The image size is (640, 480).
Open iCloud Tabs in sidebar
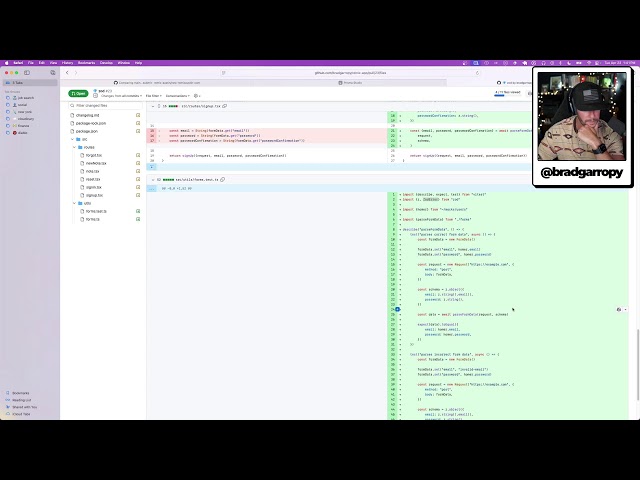coord(21,414)
